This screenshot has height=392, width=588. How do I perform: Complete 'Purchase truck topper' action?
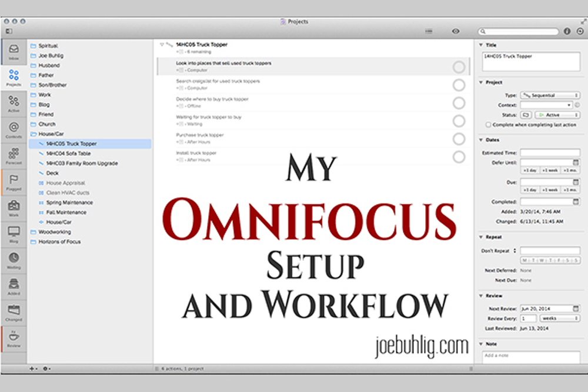(x=459, y=139)
